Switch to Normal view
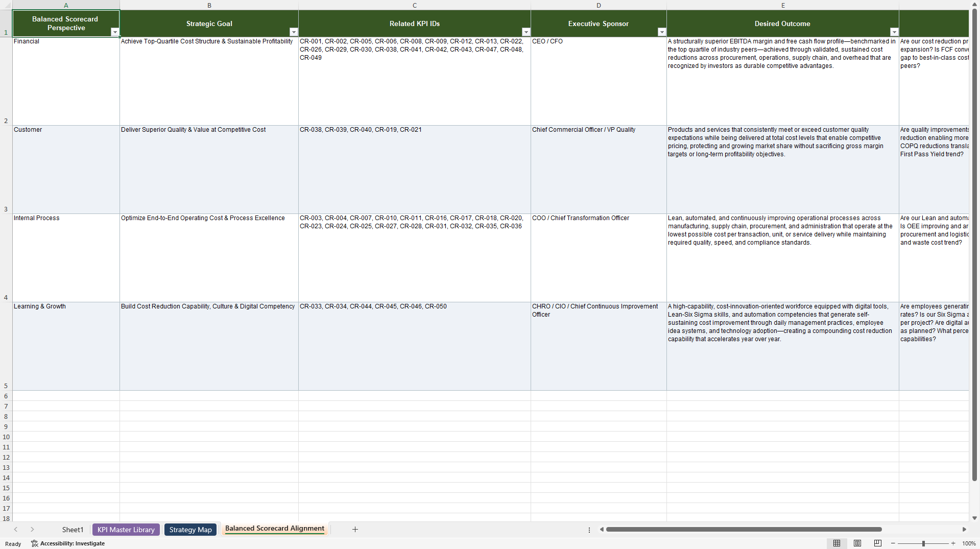The width and height of the screenshot is (980, 549). [836, 543]
